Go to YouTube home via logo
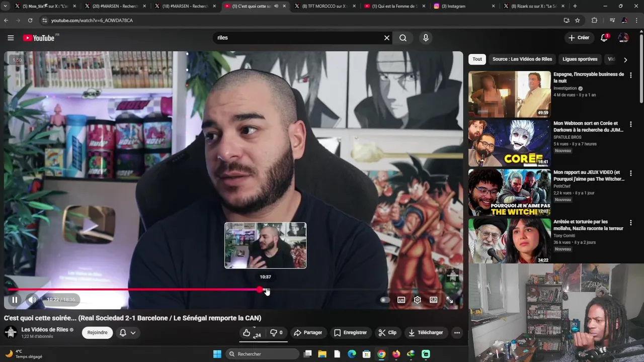644x362 pixels. pyautogui.click(x=39, y=38)
